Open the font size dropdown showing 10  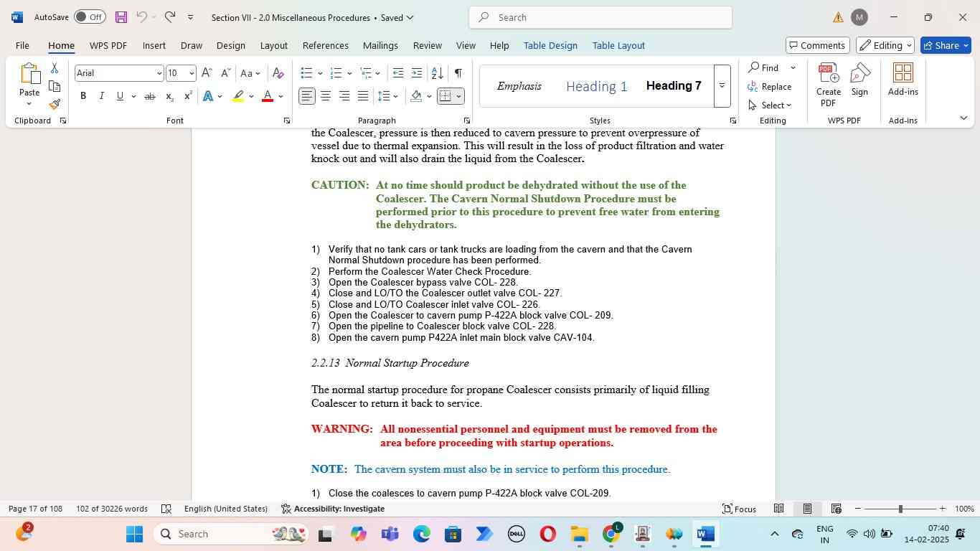point(191,73)
